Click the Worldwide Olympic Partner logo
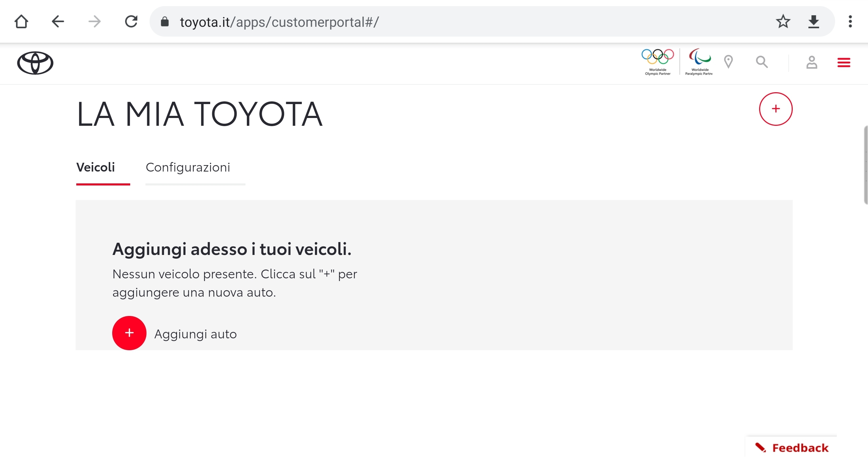Viewport: 868px width, 457px height. pyautogui.click(x=657, y=62)
